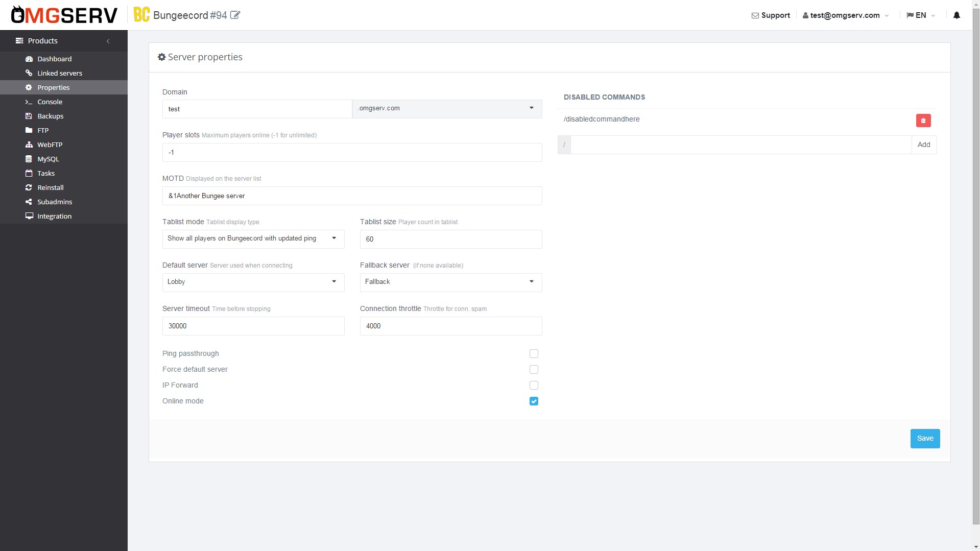This screenshot has height=551, width=980.
Task: Expand the test@omgserv.com account menu
Action: click(845, 15)
